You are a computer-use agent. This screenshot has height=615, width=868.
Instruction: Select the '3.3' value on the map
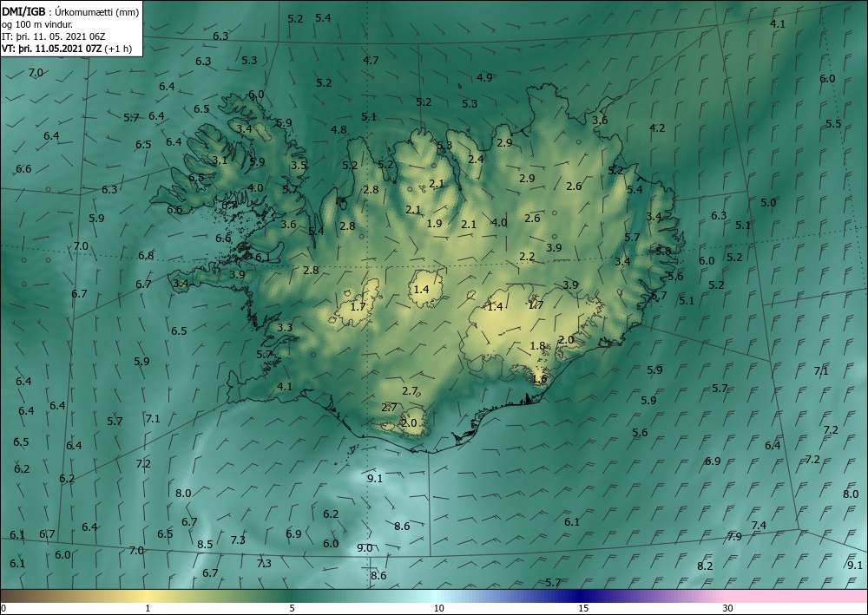click(x=285, y=327)
